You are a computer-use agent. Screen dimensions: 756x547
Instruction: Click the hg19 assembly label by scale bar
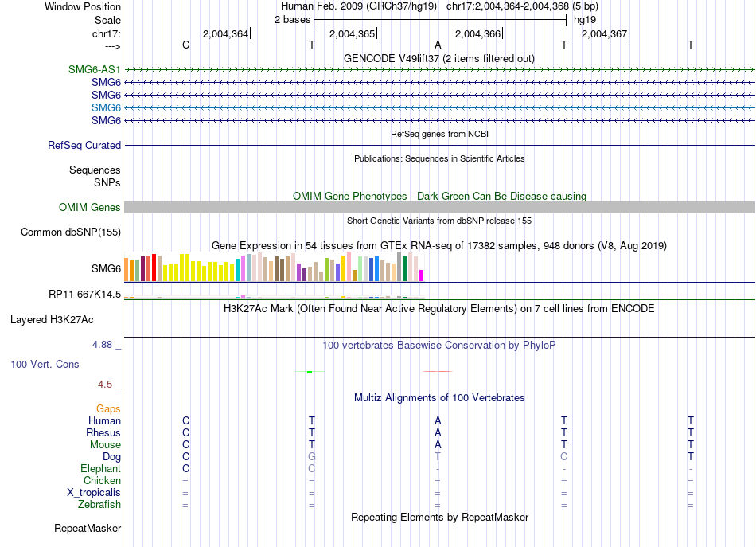coord(585,20)
